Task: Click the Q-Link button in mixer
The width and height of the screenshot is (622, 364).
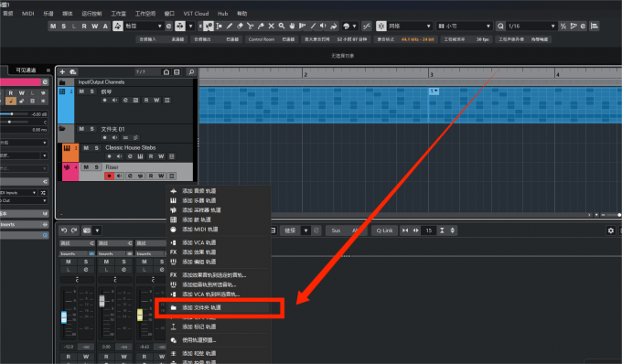Action: click(x=384, y=230)
